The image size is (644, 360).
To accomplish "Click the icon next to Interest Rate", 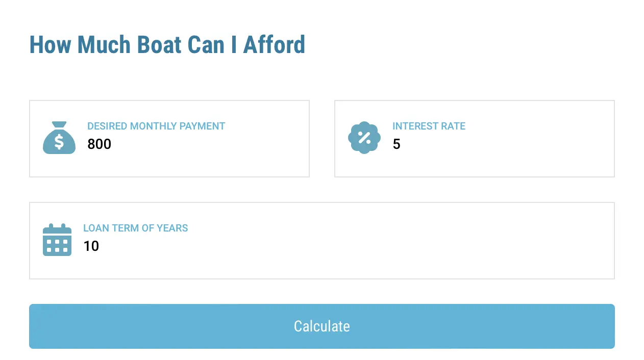I will coord(364,137).
